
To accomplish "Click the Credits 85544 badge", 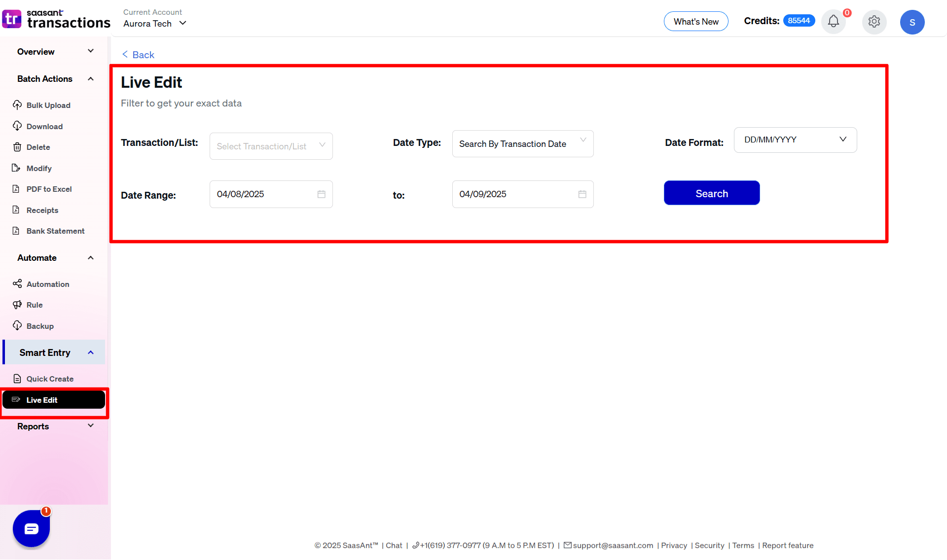I will coord(799,21).
